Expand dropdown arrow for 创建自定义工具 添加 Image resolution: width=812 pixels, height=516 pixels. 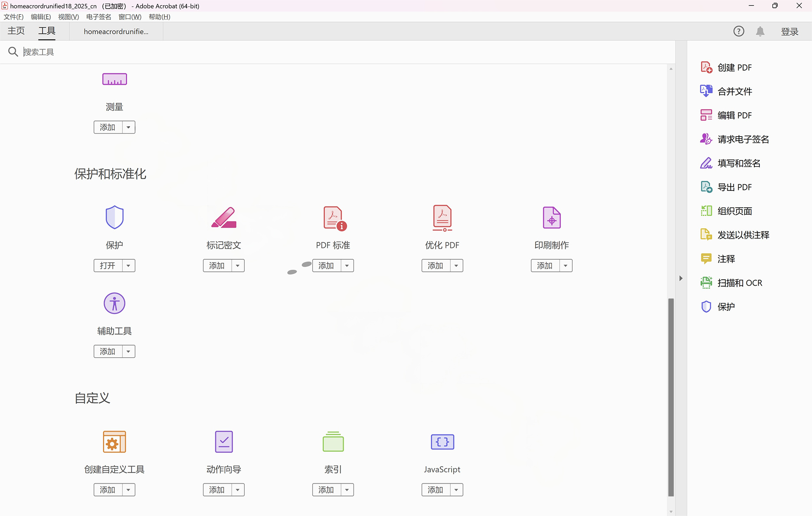pos(128,490)
